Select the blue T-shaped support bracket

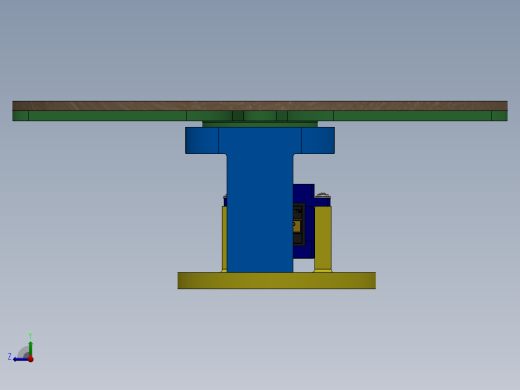pos(260,199)
